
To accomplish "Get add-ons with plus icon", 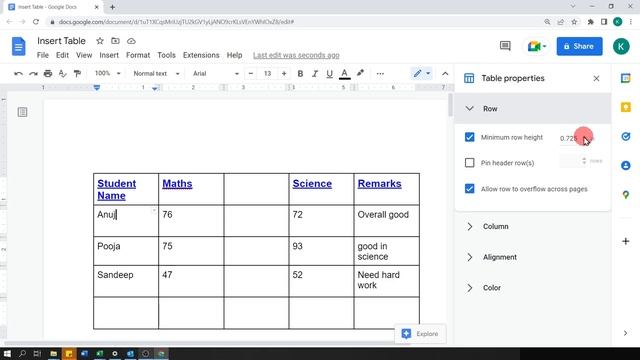I will point(625,241).
